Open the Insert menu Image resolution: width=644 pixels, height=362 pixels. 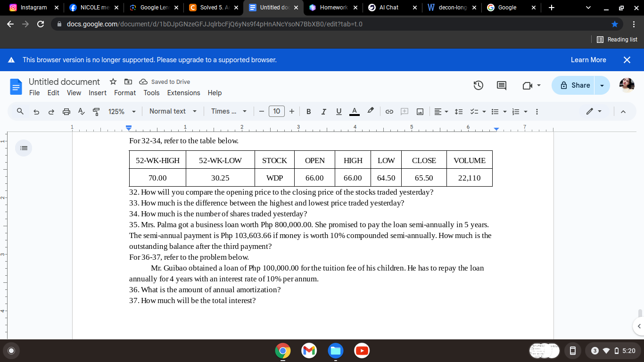(98, 93)
